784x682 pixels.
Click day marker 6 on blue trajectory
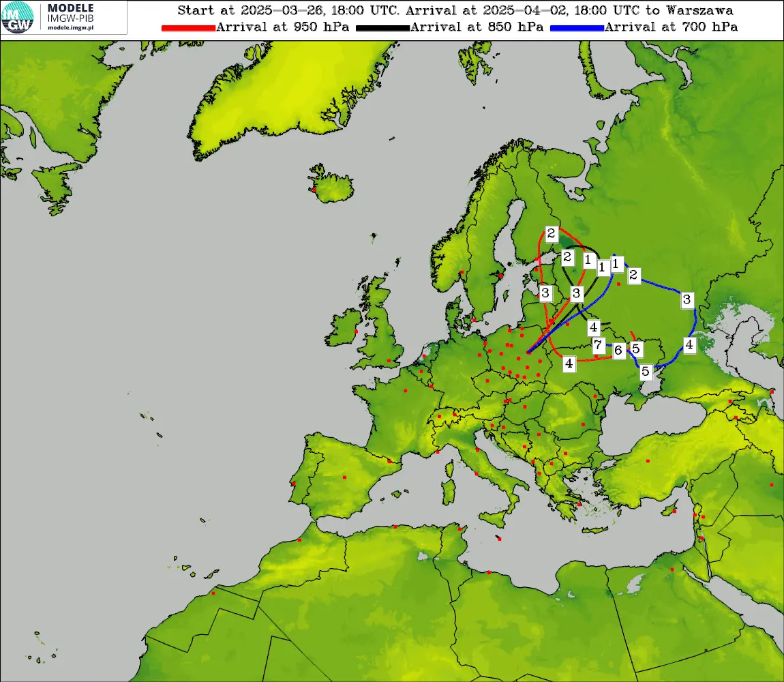coord(618,351)
